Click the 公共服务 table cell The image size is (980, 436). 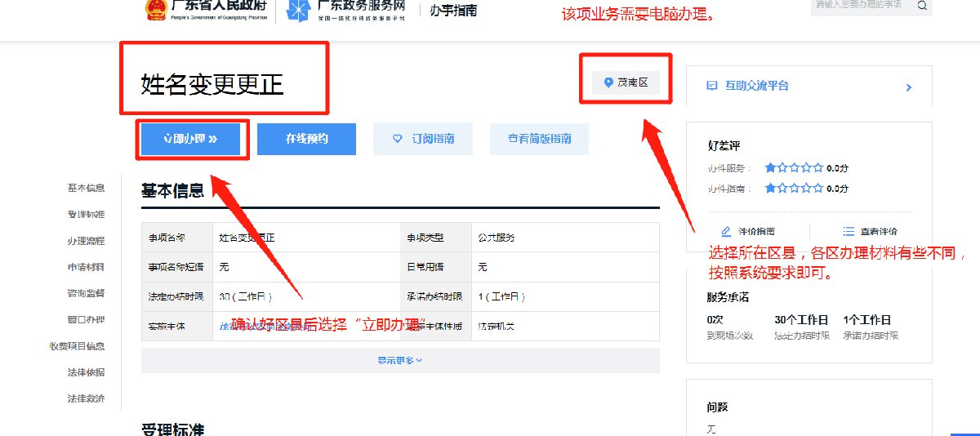[x=497, y=238]
